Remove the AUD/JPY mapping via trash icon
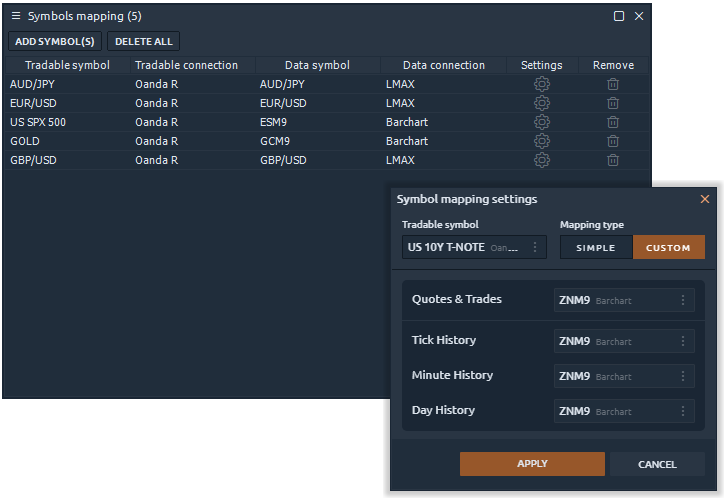The image size is (727, 502). click(613, 84)
